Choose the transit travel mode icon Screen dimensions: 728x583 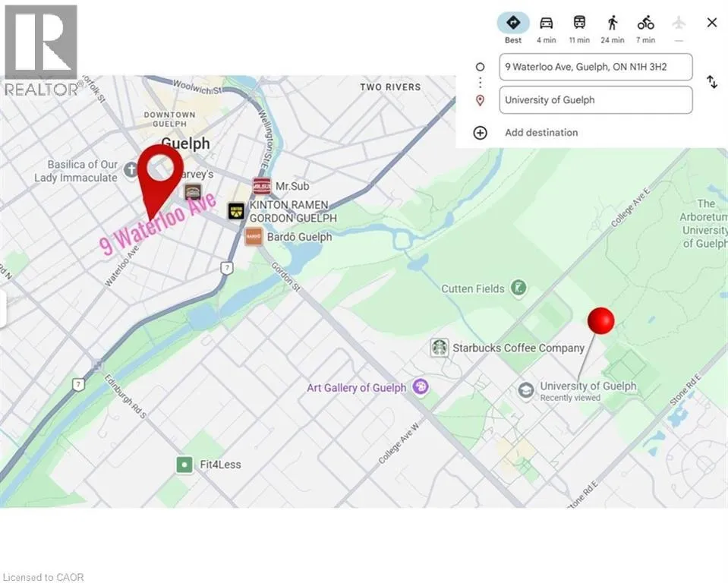[x=579, y=23]
